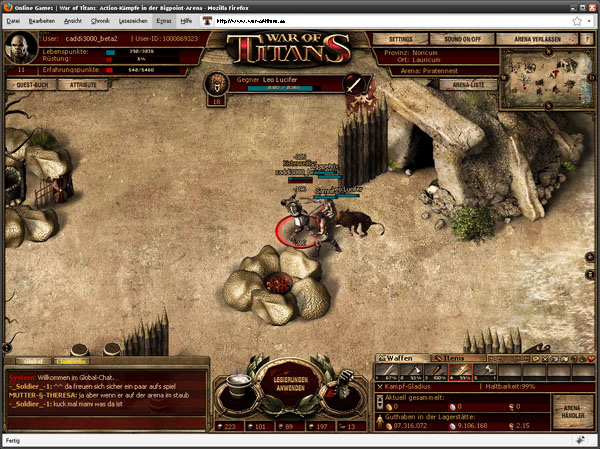Click the arena minimap
The width and height of the screenshot is (600, 449).
pyautogui.click(x=546, y=75)
